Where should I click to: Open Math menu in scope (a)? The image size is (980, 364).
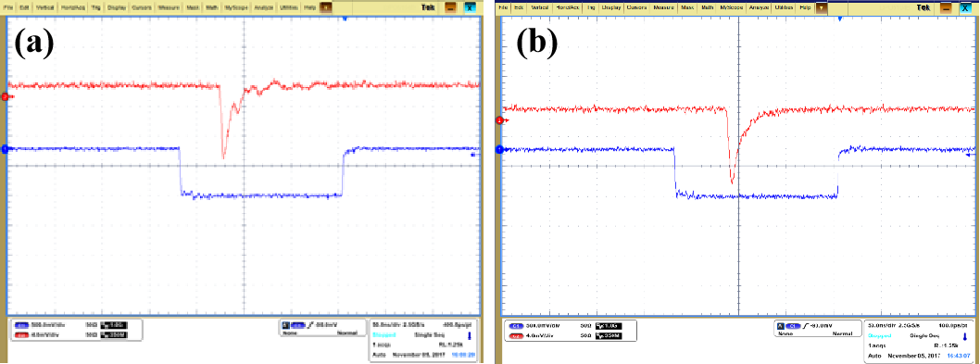tap(212, 7)
